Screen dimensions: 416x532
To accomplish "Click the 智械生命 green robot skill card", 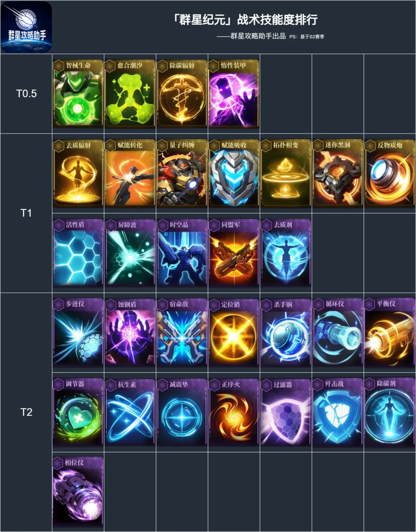I will tap(78, 93).
